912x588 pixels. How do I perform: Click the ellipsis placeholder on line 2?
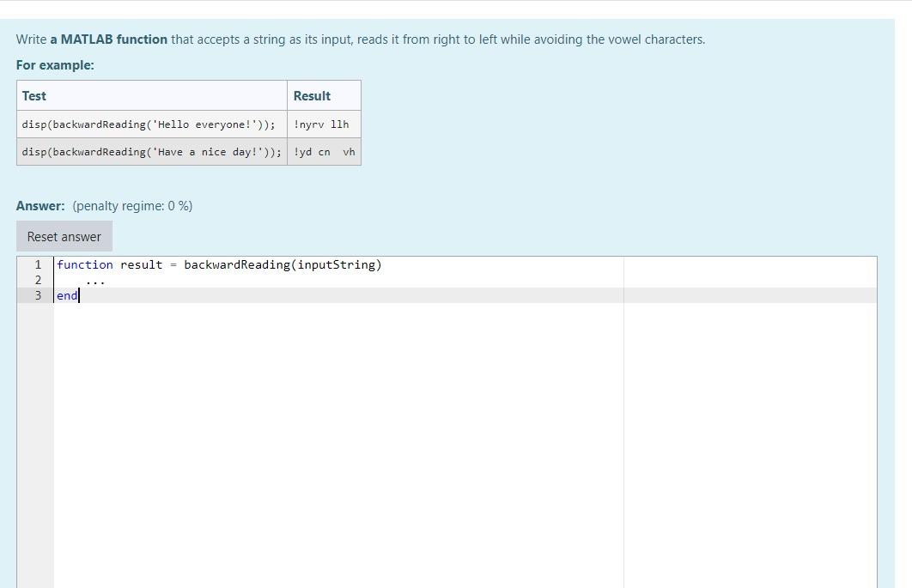click(x=94, y=280)
